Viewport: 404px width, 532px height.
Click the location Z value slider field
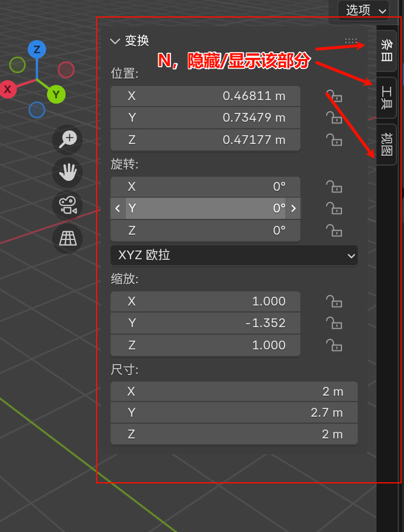205,140
